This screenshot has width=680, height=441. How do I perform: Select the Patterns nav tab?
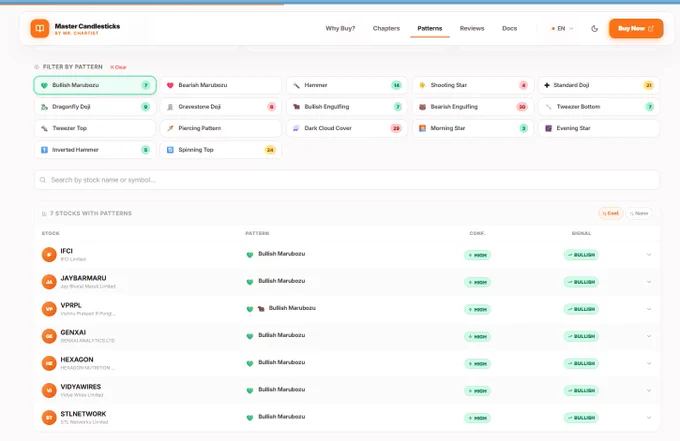[x=430, y=29]
